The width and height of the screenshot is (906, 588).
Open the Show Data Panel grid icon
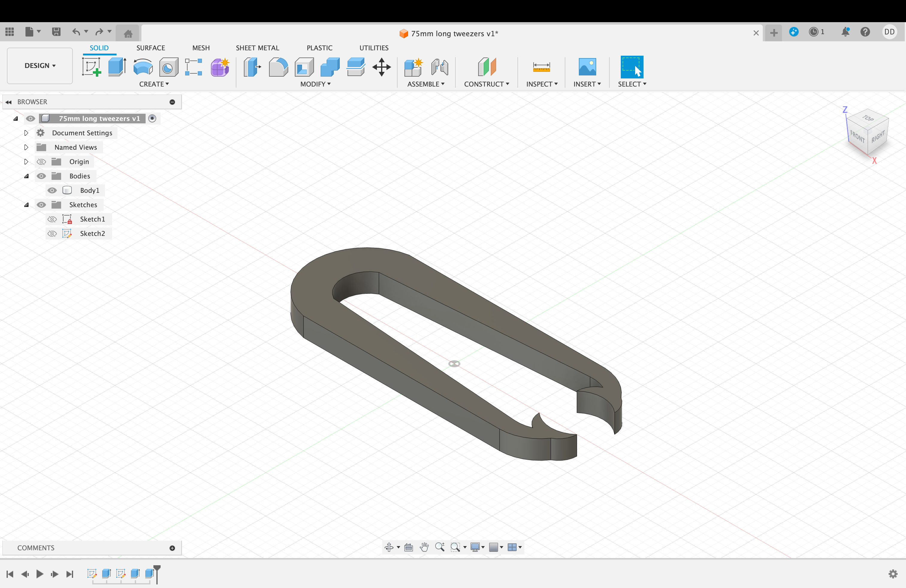[10, 31]
